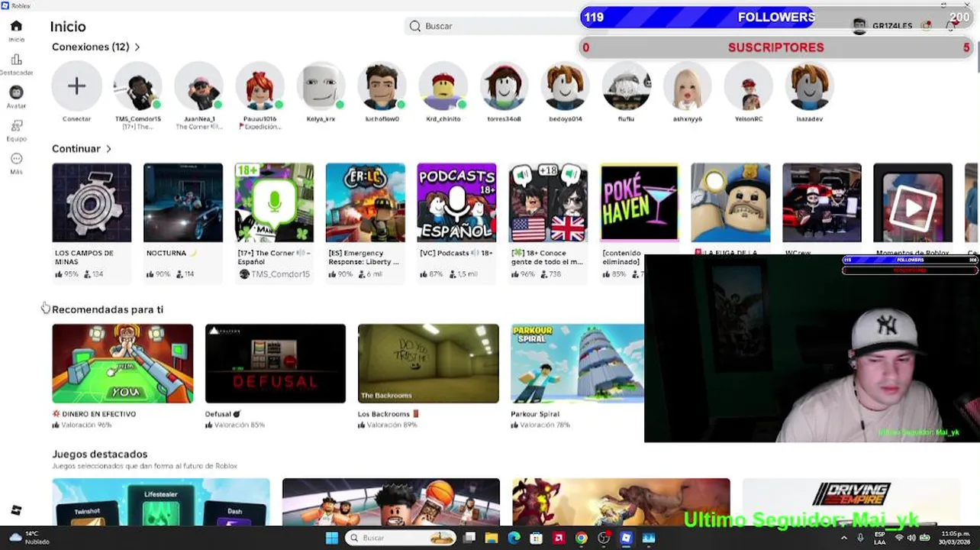980x550 pixels.
Task: Open ashxnyy6 friend avatar
Action: [x=687, y=86]
